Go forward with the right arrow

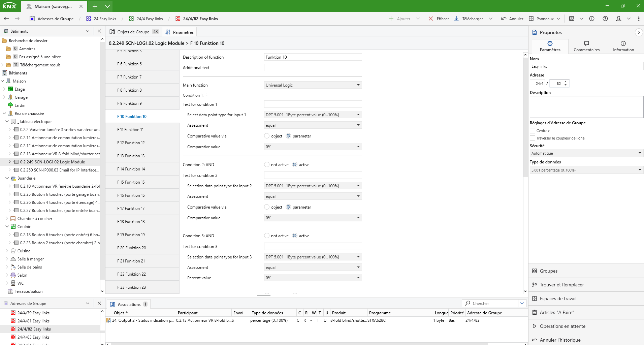point(17,19)
